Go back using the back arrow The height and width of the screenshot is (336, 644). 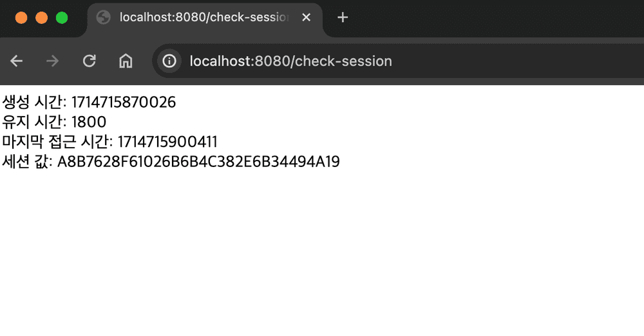[17, 61]
